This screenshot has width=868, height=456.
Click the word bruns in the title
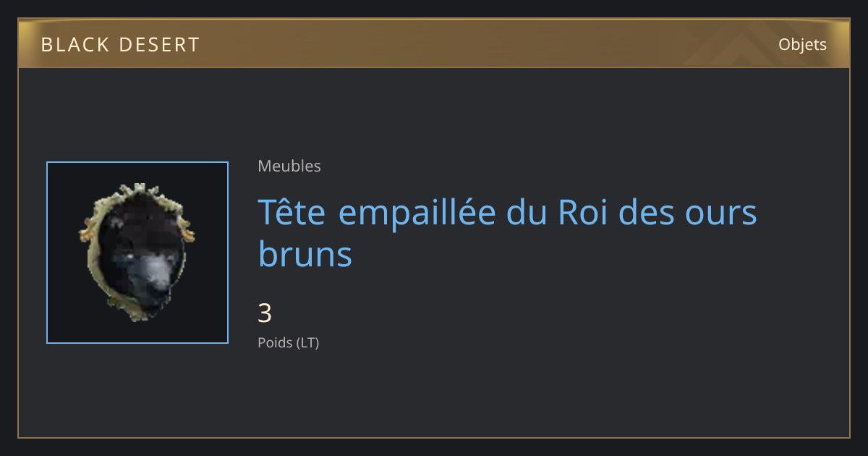pyautogui.click(x=305, y=254)
